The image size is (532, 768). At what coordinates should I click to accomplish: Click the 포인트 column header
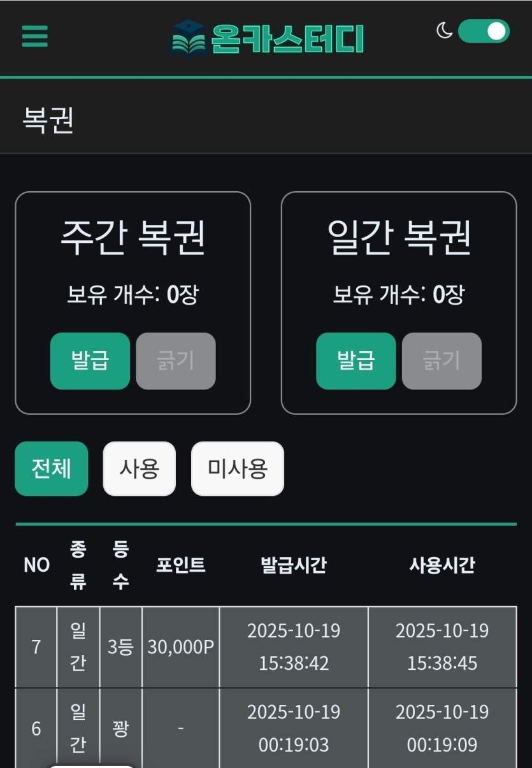click(x=181, y=565)
